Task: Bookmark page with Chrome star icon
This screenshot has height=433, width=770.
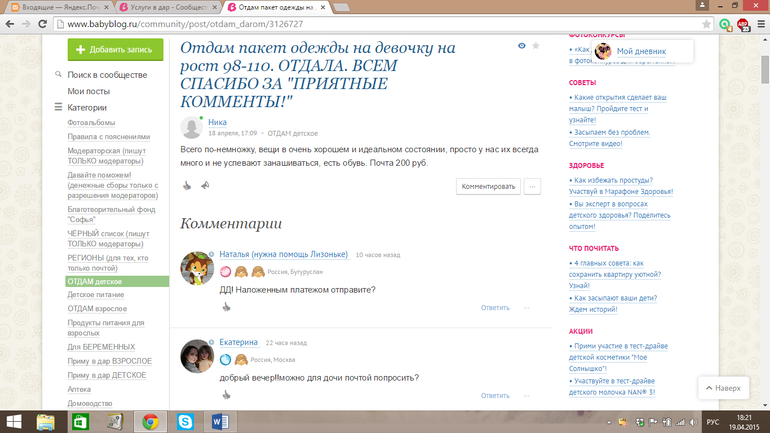Action: [706, 24]
